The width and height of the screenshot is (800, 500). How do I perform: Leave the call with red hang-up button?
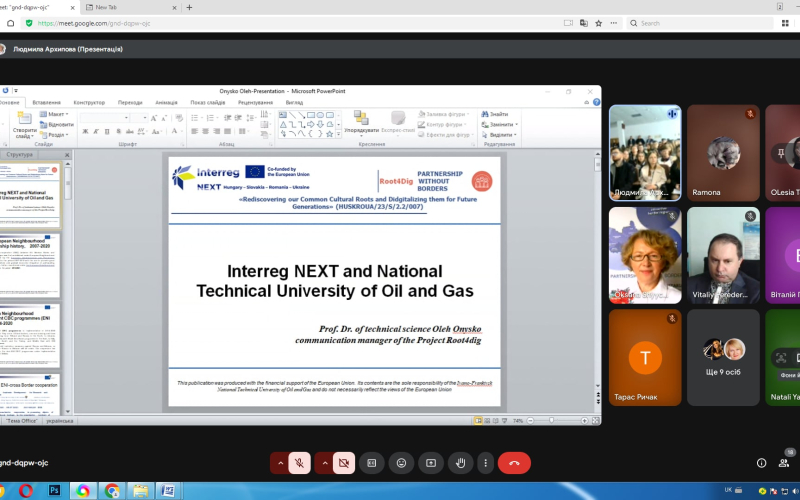514,463
